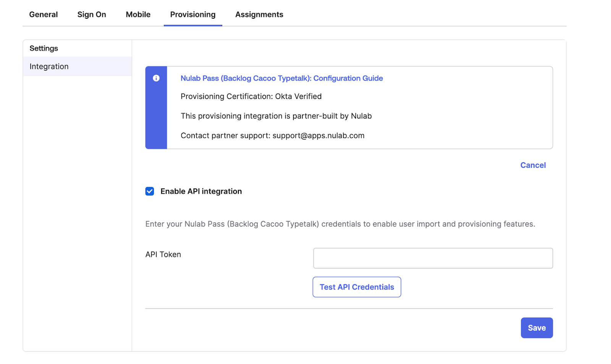Focus the API Token input field
The width and height of the screenshot is (611, 364).
point(433,258)
